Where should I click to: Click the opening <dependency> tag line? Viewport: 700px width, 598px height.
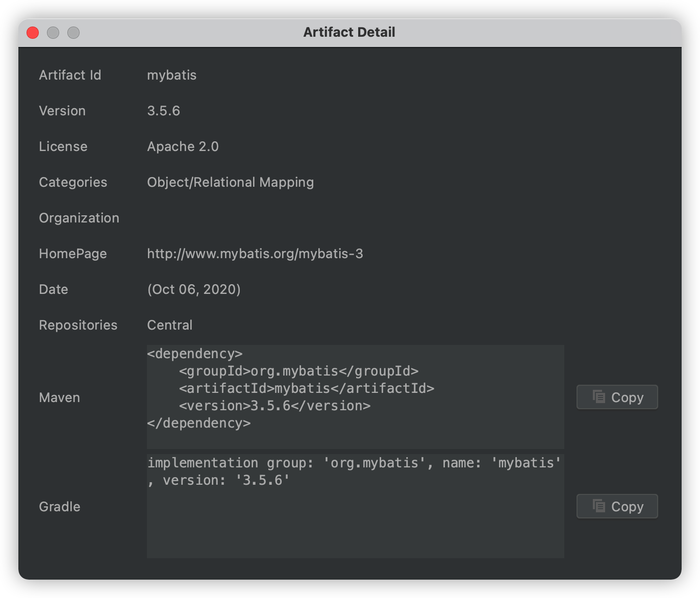tap(195, 354)
